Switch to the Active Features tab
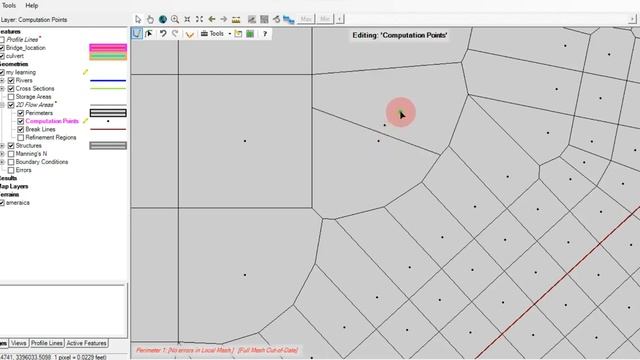 (x=87, y=343)
